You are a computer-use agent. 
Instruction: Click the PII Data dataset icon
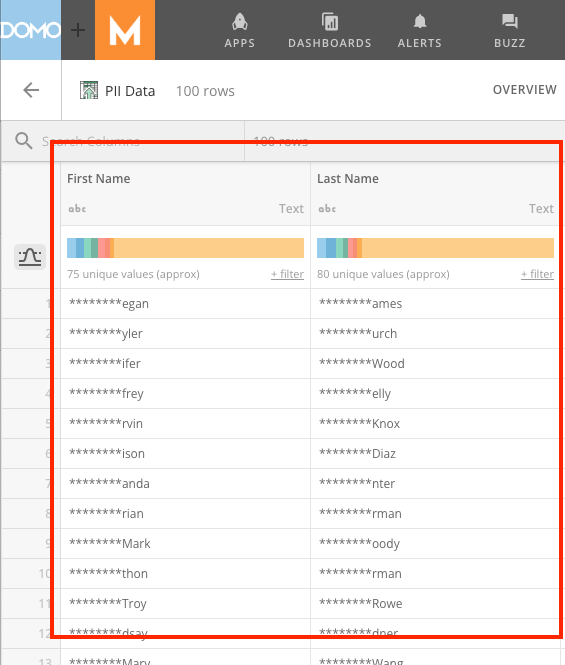89,90
